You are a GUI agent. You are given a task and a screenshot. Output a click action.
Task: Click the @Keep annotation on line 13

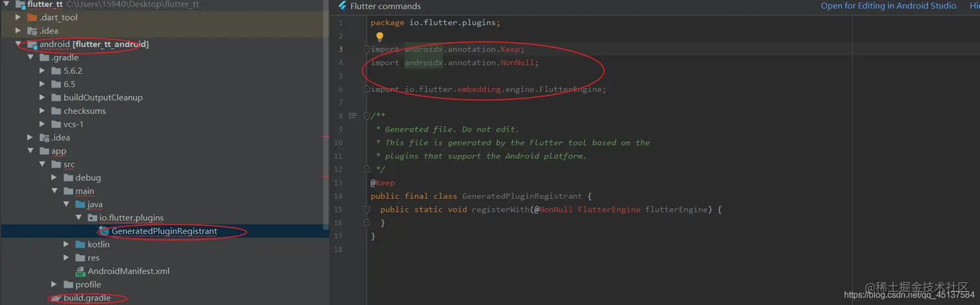pos(382,183)
